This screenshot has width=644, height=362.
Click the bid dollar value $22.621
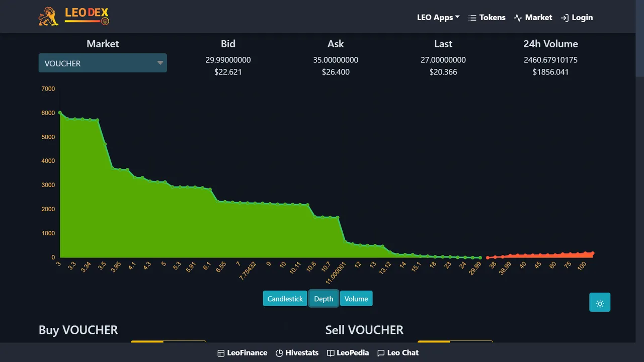click(228, 72)
